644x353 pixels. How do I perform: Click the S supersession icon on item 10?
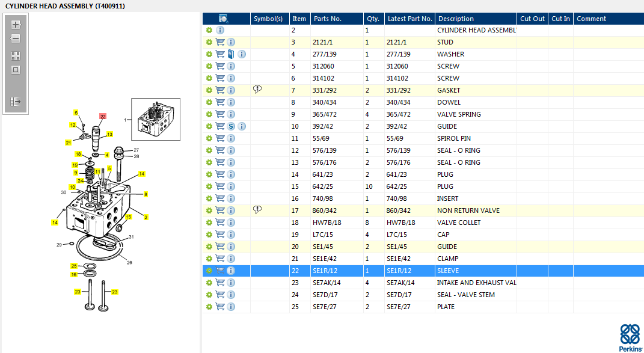tap(231, 126)
